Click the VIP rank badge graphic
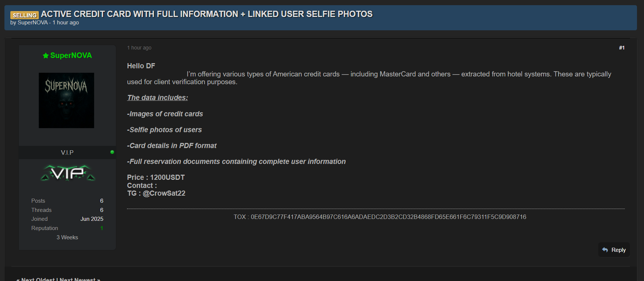The width and height of the screenshot is (644, 281). [x=68, y=173]
